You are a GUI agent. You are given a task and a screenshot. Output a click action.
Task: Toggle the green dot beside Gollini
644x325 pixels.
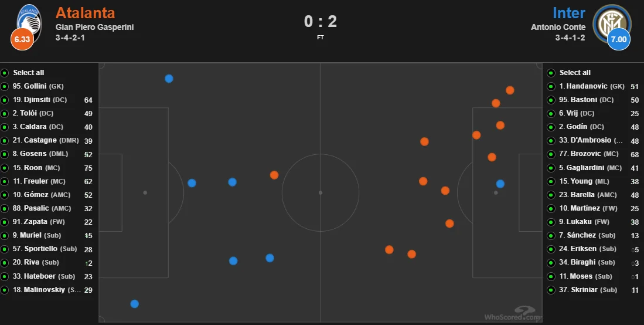pos(5,86)
